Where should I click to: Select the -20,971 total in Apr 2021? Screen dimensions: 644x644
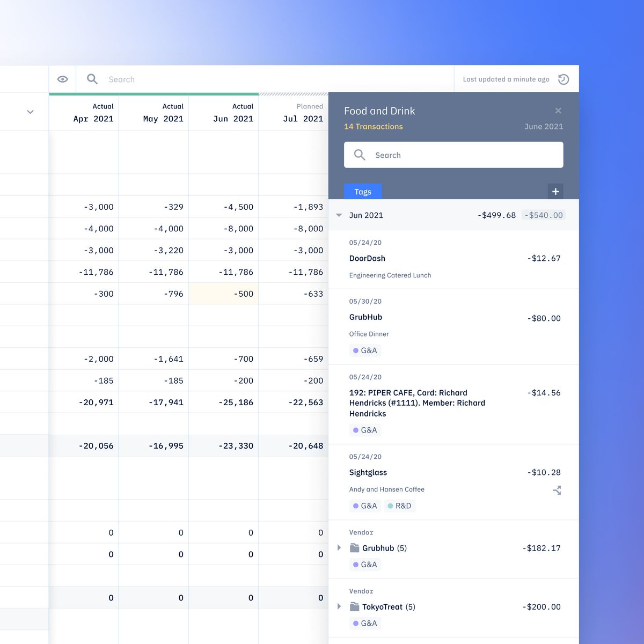point(84,402)
